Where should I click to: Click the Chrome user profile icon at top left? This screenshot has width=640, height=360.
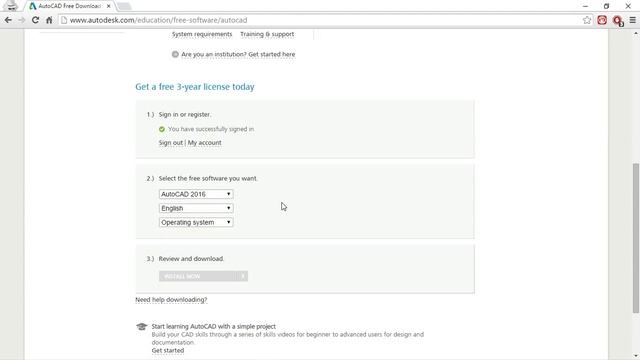[11, 6]
